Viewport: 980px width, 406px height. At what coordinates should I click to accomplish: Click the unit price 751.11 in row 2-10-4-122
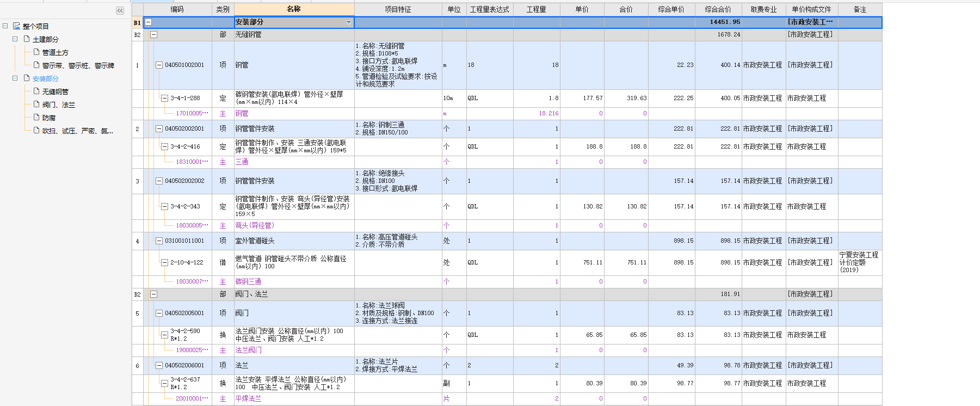pyautogui.click(x=593, y=262)
